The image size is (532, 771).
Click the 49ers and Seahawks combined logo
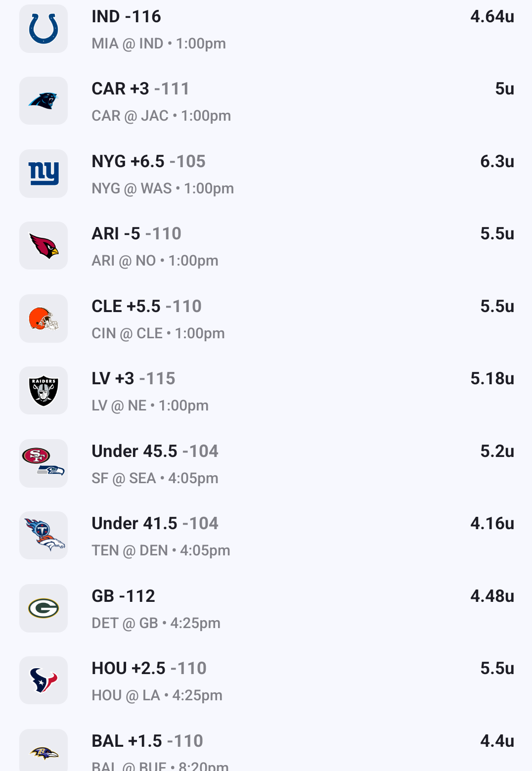44,463
